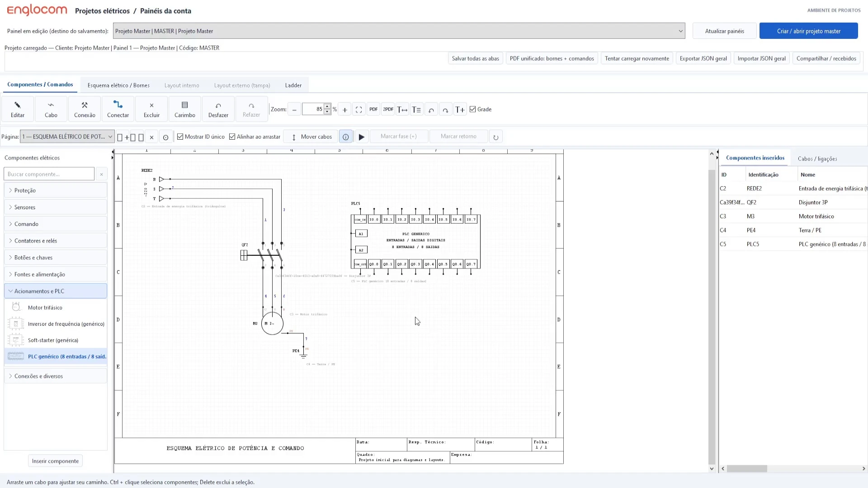Screen dimensions: 868x488
Task: Expand the Proteção category
Action: click(x=56, y=190)
